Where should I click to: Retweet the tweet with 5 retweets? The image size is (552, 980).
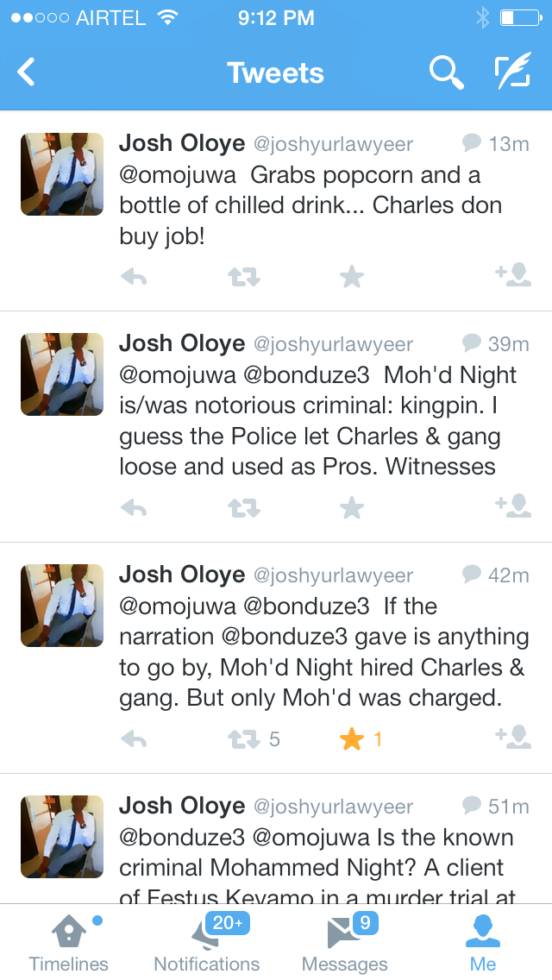click(x=244, y=739)
